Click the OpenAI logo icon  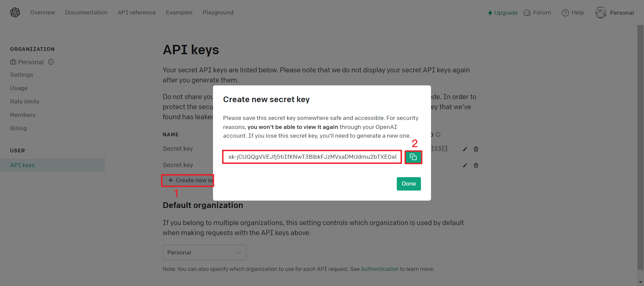tap(15, 12)
